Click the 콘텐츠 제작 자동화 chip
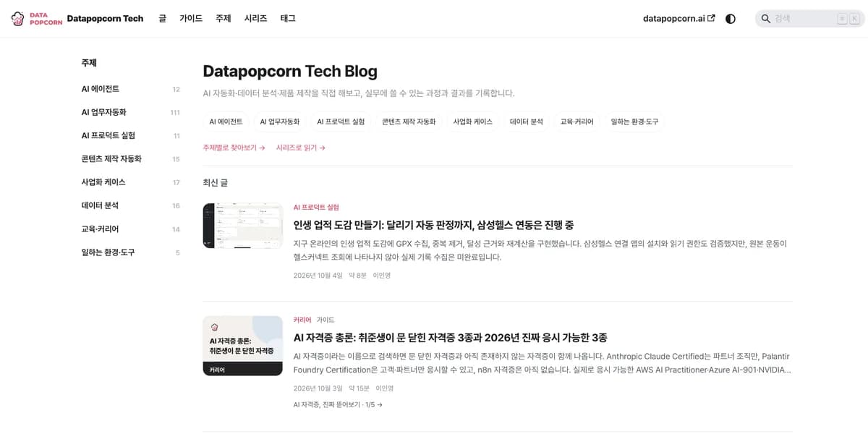Screen dimensions: 868x434 coord(409,122)
